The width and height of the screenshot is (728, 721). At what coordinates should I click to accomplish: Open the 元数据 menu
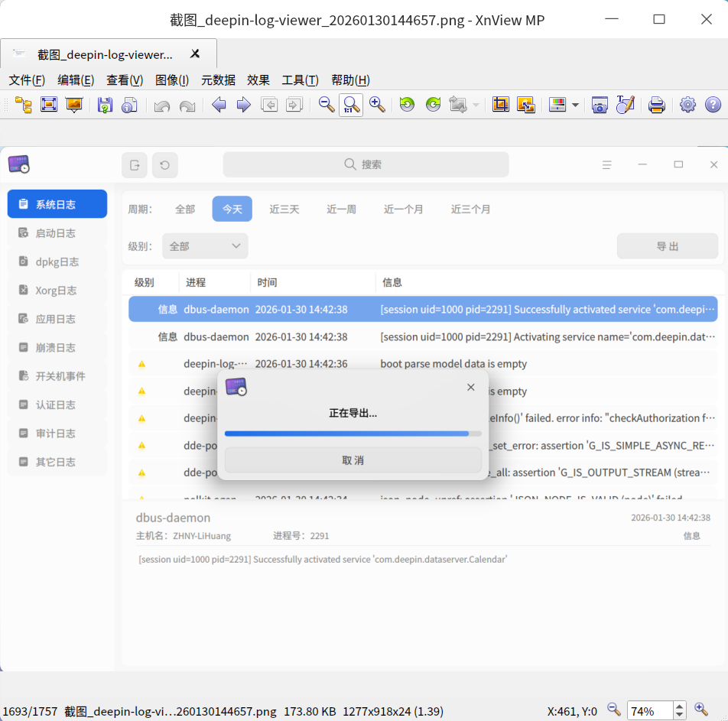click(218, 80)
